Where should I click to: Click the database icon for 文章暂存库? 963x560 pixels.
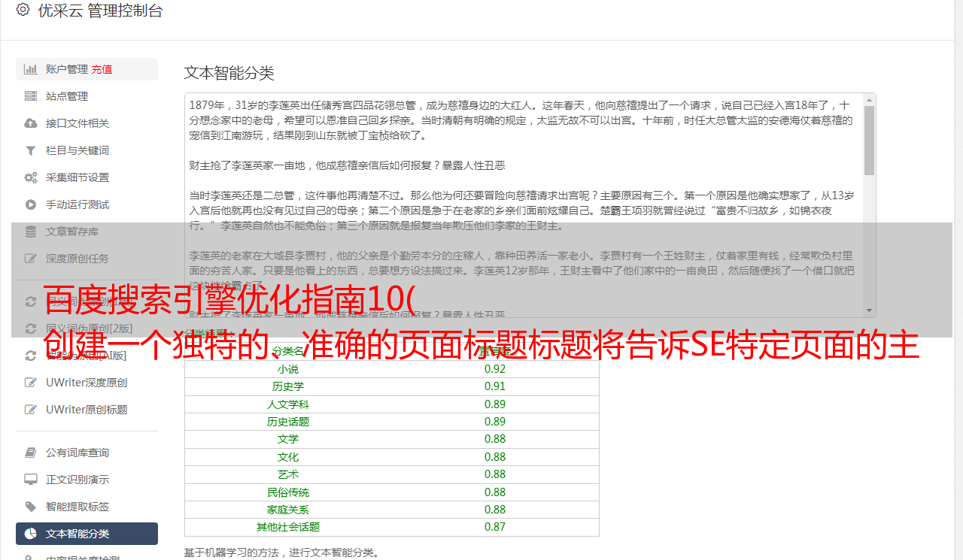[30, 232]
